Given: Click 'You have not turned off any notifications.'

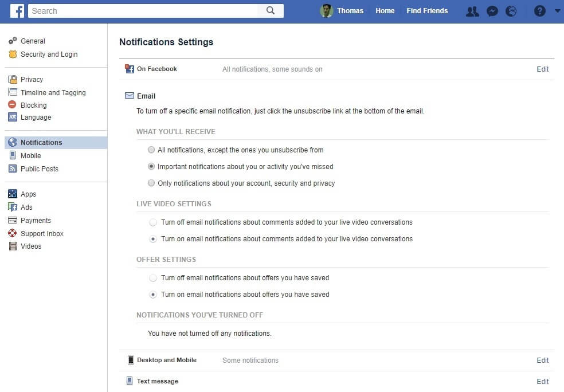Looking at the screenshot, I should click(x=209, y=334).
